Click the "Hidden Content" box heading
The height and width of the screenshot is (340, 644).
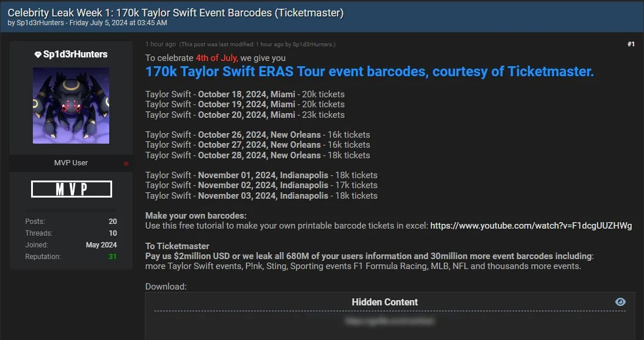pos(385,302)
